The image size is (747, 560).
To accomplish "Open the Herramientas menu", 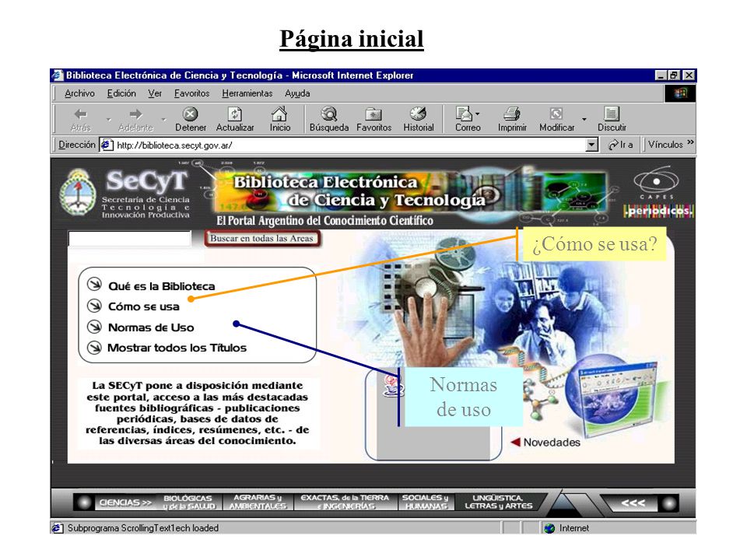I will click(247, 93).
